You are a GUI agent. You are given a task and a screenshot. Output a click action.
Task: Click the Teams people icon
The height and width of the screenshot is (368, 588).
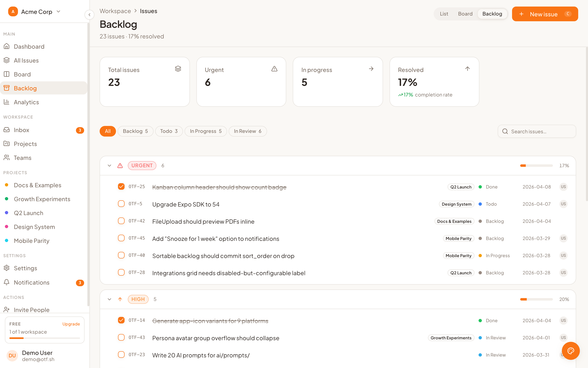7,157
